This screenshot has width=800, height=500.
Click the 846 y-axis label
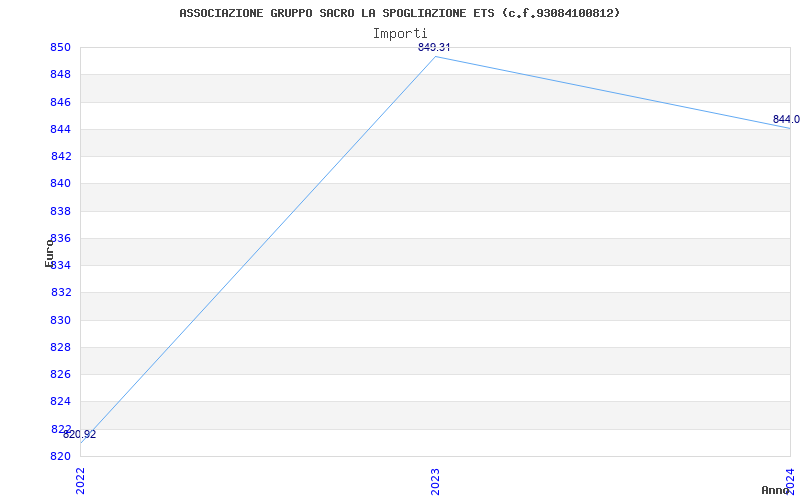(62, 102)
